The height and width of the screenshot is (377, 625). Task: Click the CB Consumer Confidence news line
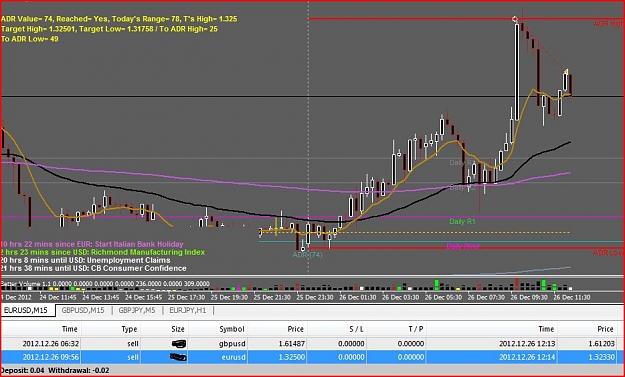coord(94,268)
